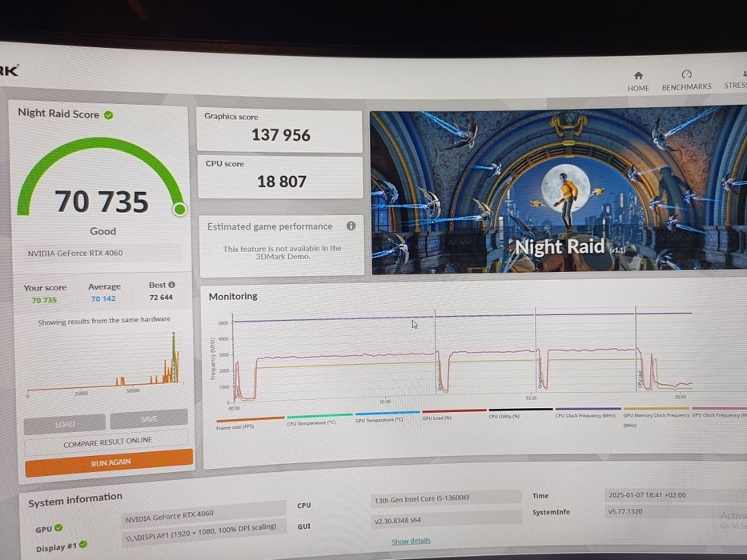The width and height of the screenshot is (747, 560).
Task: Click the GUI version v2.30.8348 s64 field
Action: (x=446, y=519)
